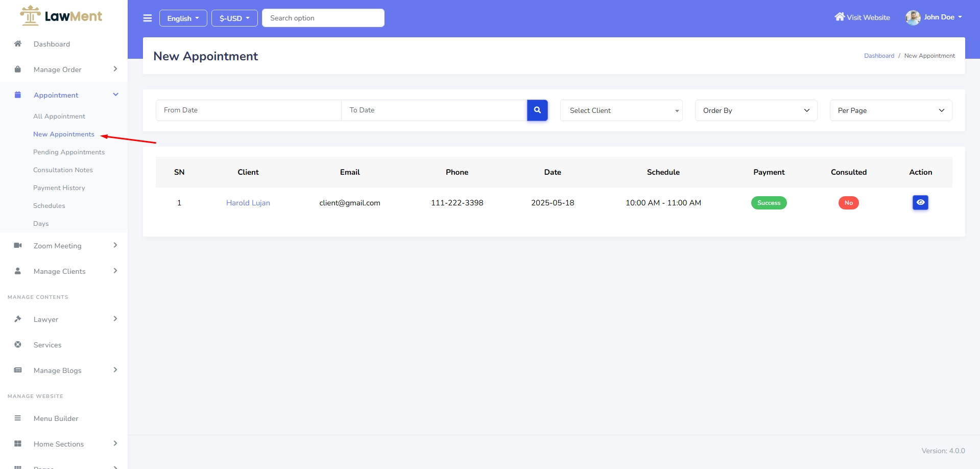Image resolution: width=980 pixels, height=469 pixels.
Task: Click the Lawyer gavel icon
Action: point(18,319)
